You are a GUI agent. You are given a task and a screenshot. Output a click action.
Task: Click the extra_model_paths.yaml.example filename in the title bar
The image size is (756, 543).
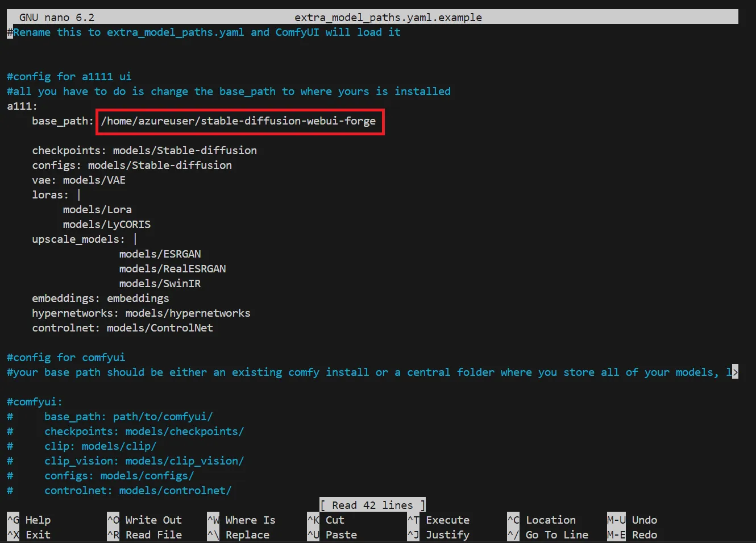pos(388,17)
